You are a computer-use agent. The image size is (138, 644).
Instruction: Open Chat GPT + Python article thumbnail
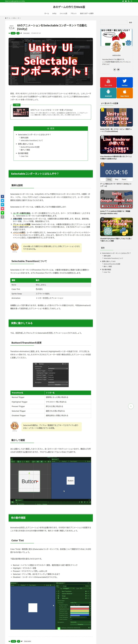(117, 227)
